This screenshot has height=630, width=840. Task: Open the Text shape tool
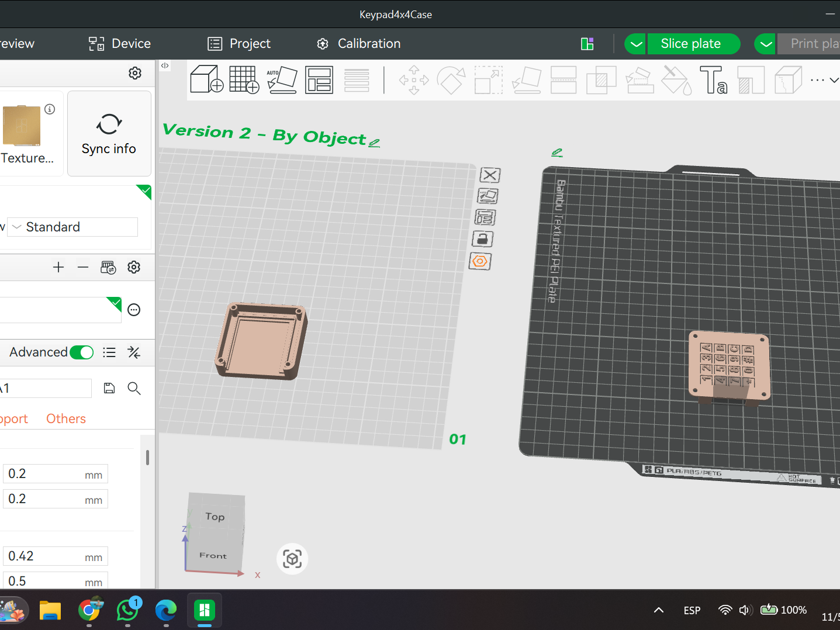pos(713,79)
